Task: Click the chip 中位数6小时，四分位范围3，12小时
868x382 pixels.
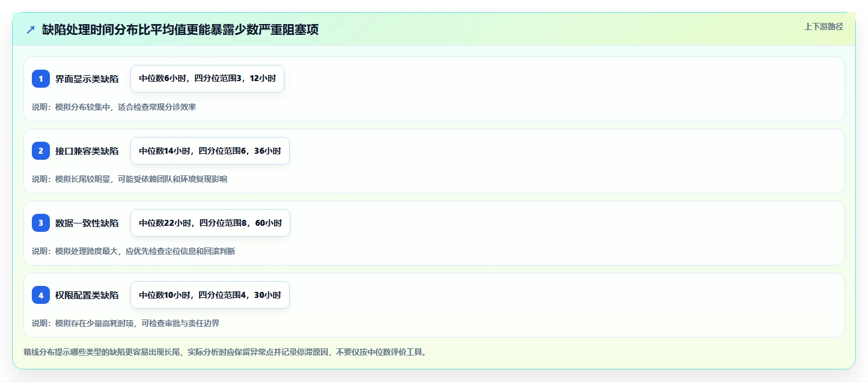Action: pyautogui.click(x=207, y=79)
